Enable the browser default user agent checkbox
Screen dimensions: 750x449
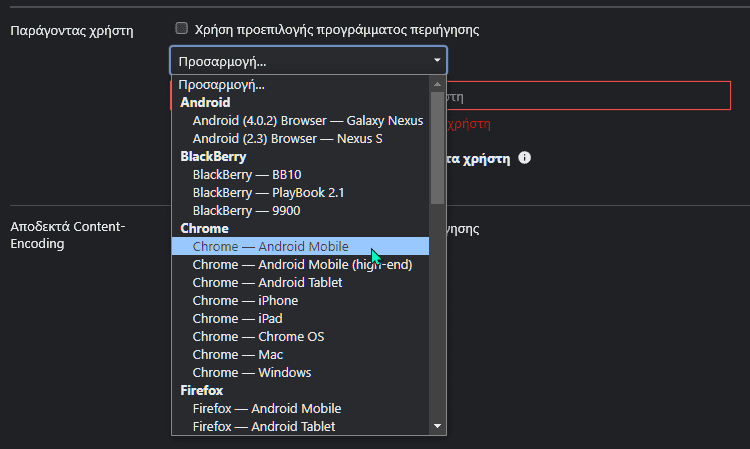click(181, 30)
